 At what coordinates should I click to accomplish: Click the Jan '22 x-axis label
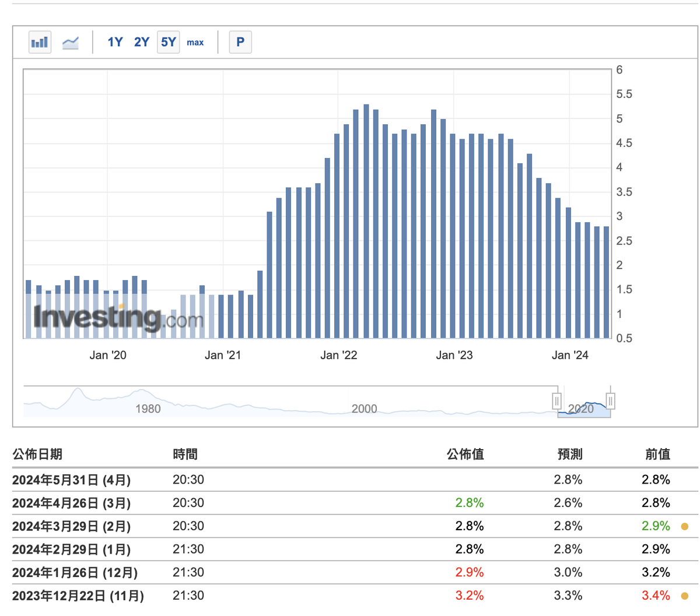[x=339, y=355]
